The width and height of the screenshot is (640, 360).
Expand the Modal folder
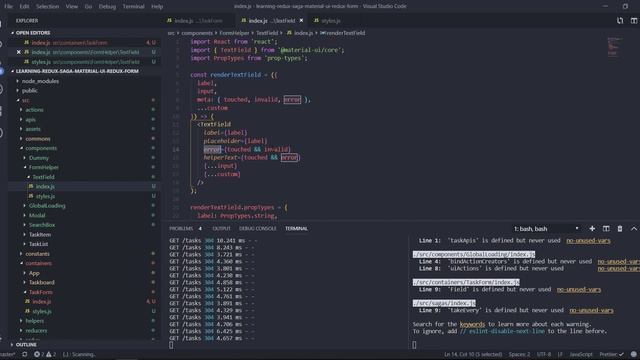click(x=37, y=216)
